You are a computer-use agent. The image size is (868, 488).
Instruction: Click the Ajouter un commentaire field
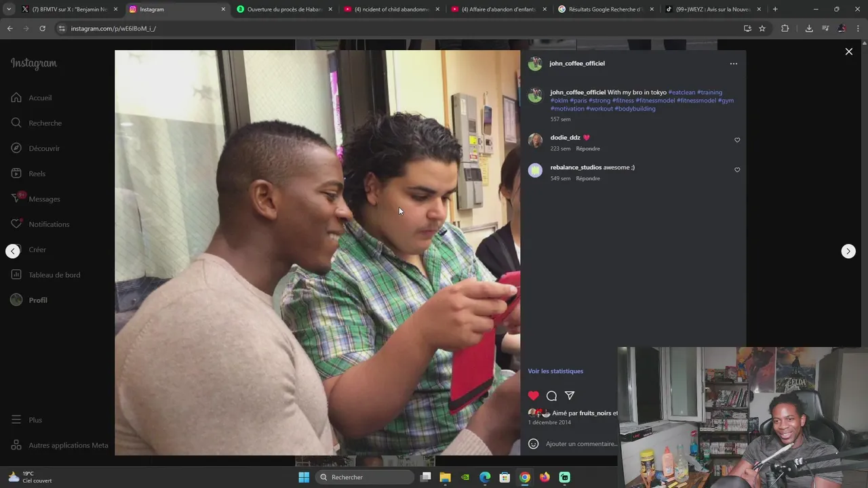pyautogui.click(x=581, y=444)
